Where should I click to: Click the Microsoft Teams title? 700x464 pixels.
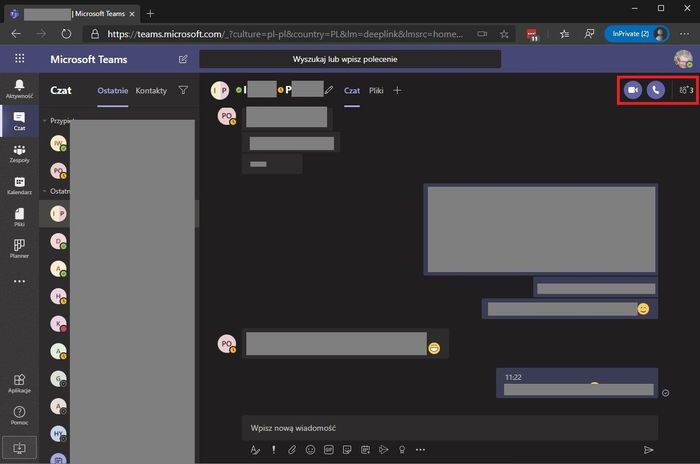pyautogui.click(x=88, y=59)
